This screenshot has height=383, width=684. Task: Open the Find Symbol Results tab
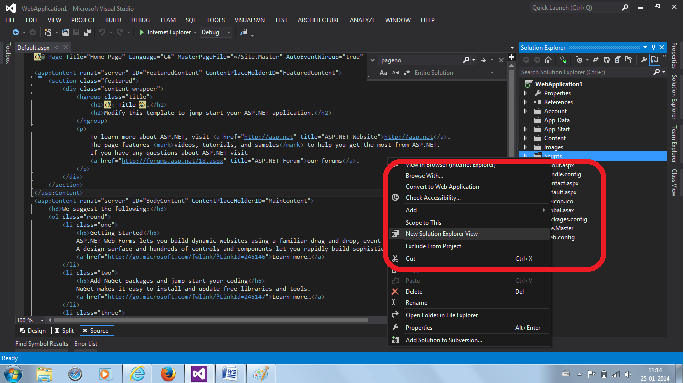point(42,344)
